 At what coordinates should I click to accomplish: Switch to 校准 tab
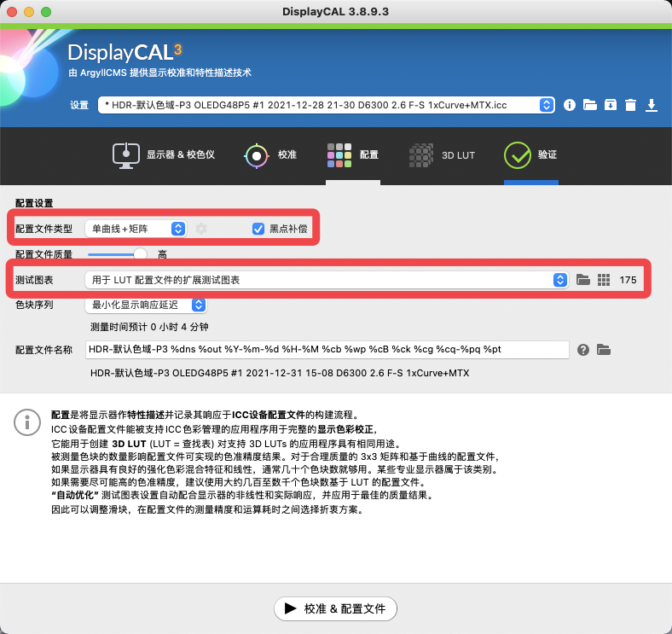click(x=270, y=155)
